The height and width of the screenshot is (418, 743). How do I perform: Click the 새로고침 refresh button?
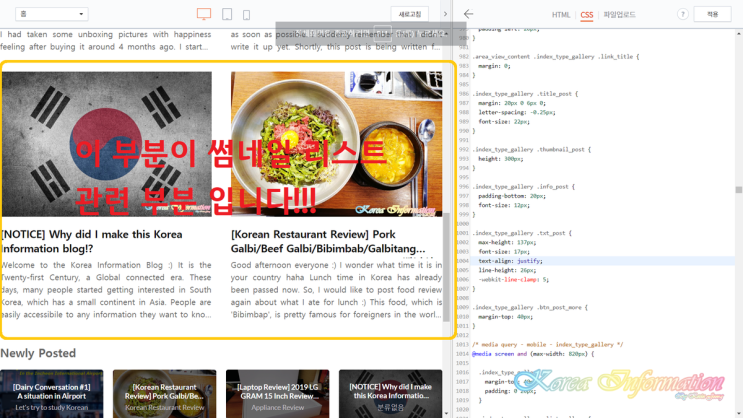410,14
